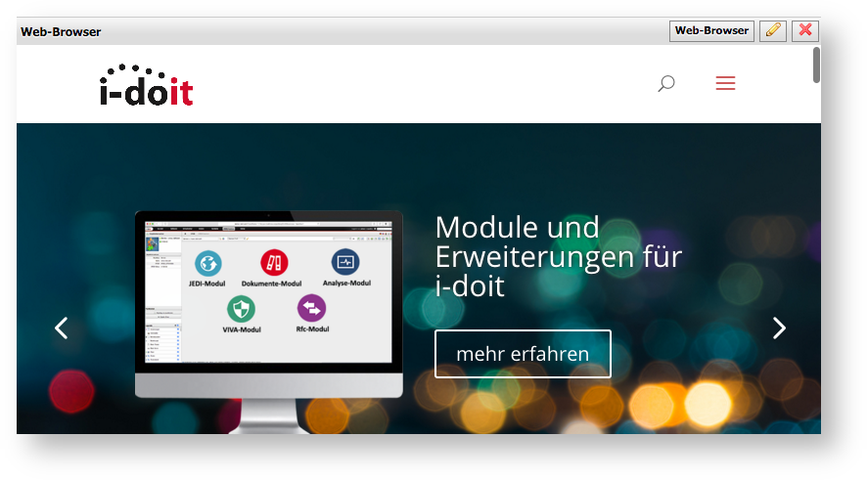Click the Rfc-Modul purple arrows icon

coord(311,308)
